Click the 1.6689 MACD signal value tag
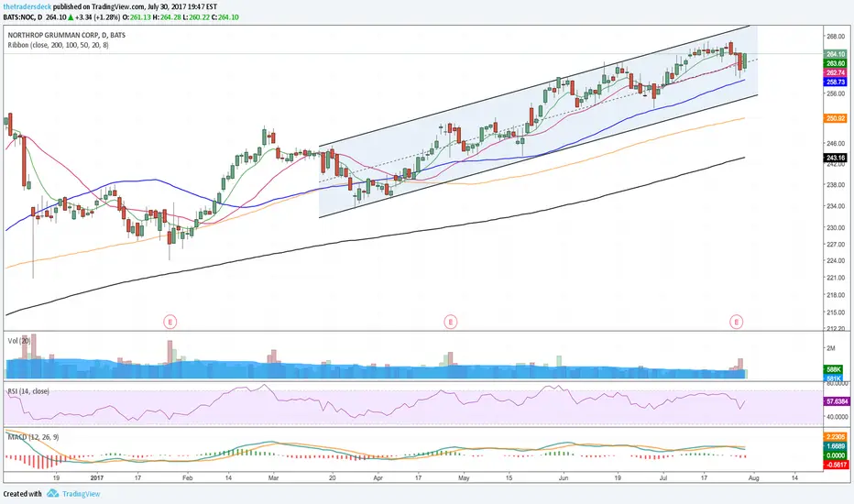854x504 pixels. pyautogui.click(x=836, y=445)
